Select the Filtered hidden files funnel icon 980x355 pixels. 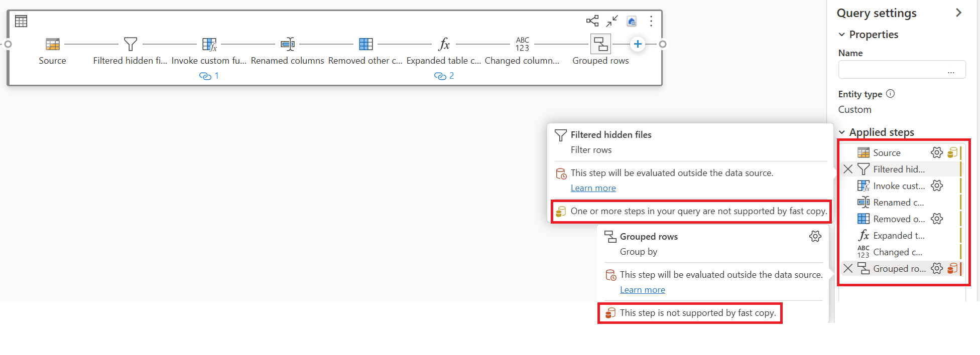(131, 44)
